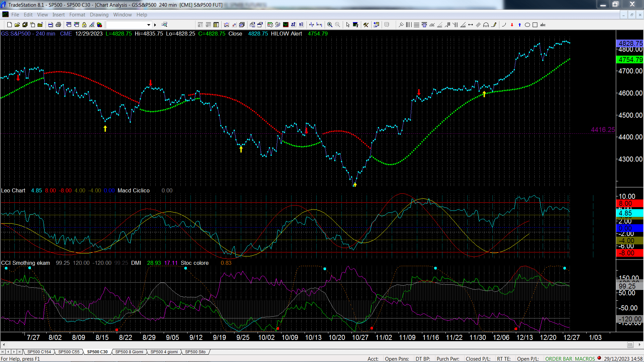Viewport: 644px width, 362px height.
Task: Click the Zoom Out magnifier icon
Action: pyautogui.click(x=338, y=25)
